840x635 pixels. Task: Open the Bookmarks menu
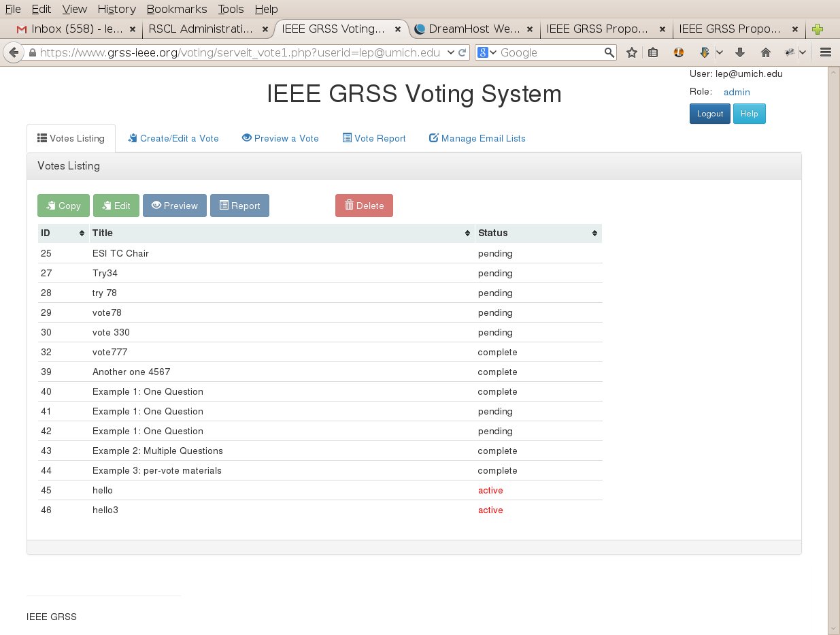(177, 9)
